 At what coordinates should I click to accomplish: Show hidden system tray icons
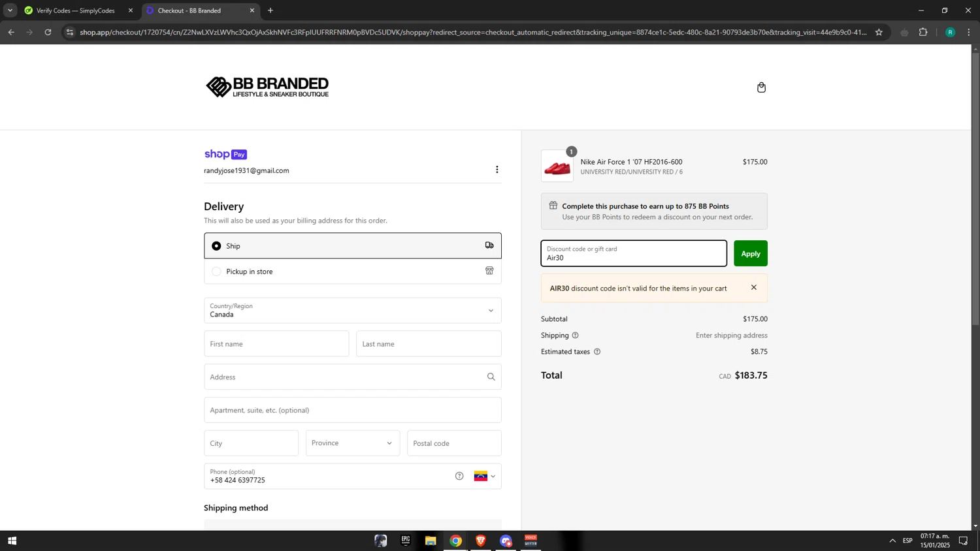892,541
